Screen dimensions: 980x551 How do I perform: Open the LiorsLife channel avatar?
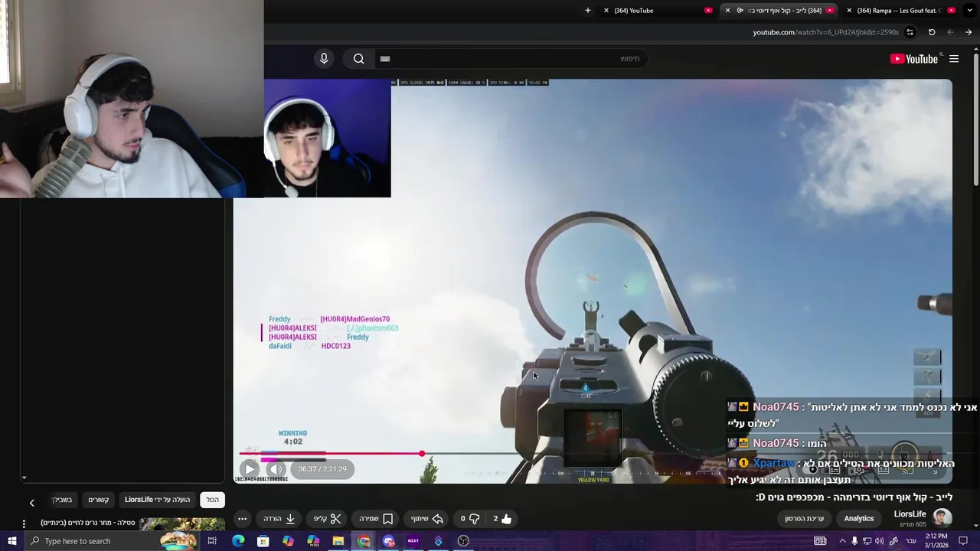point(942,518)
